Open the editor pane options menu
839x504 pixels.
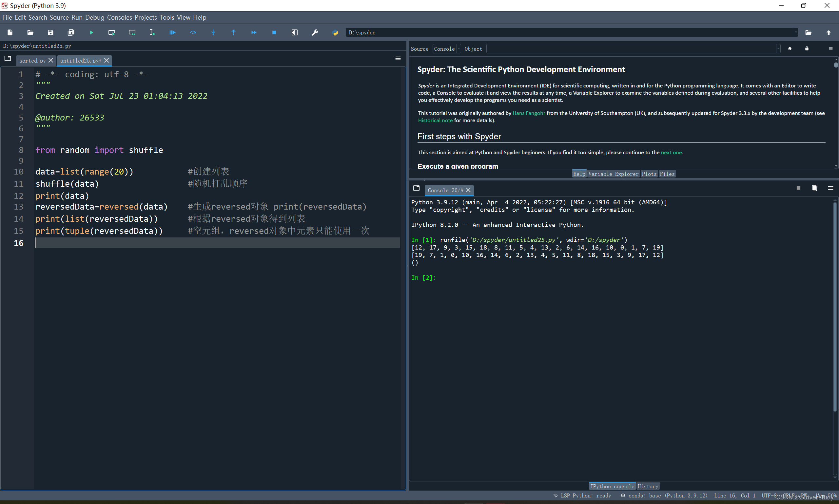click(398, 58)
